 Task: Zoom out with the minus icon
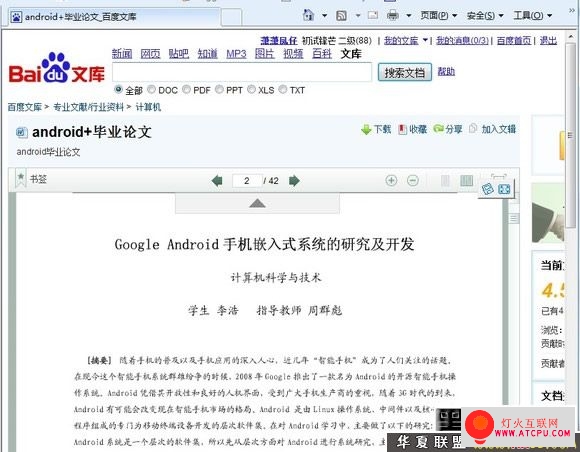(412, 181)
